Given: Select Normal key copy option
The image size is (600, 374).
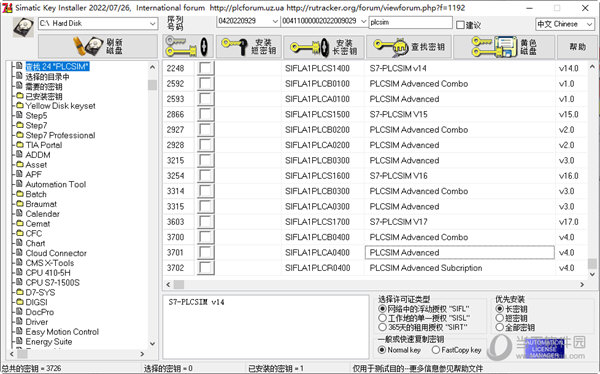Looking at the screenshot, I should click(x=382, y=350).
